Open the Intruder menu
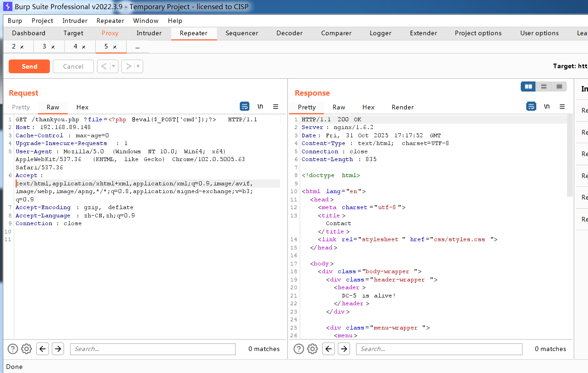Image resolution: width=588 pixels, height=373 pixels. (x=75, y=21)
